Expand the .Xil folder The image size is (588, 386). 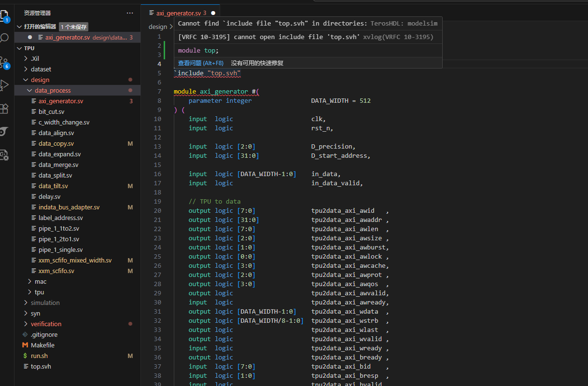26,58
